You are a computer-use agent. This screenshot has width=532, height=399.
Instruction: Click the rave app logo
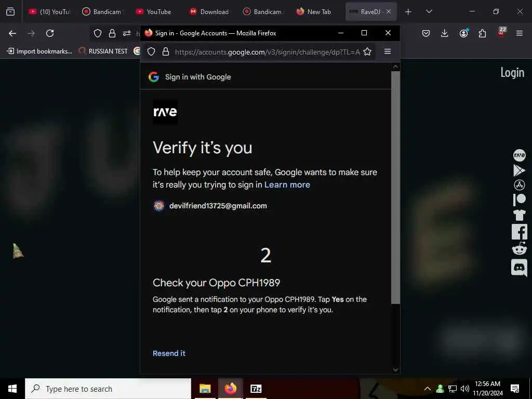tap(165, 112)
